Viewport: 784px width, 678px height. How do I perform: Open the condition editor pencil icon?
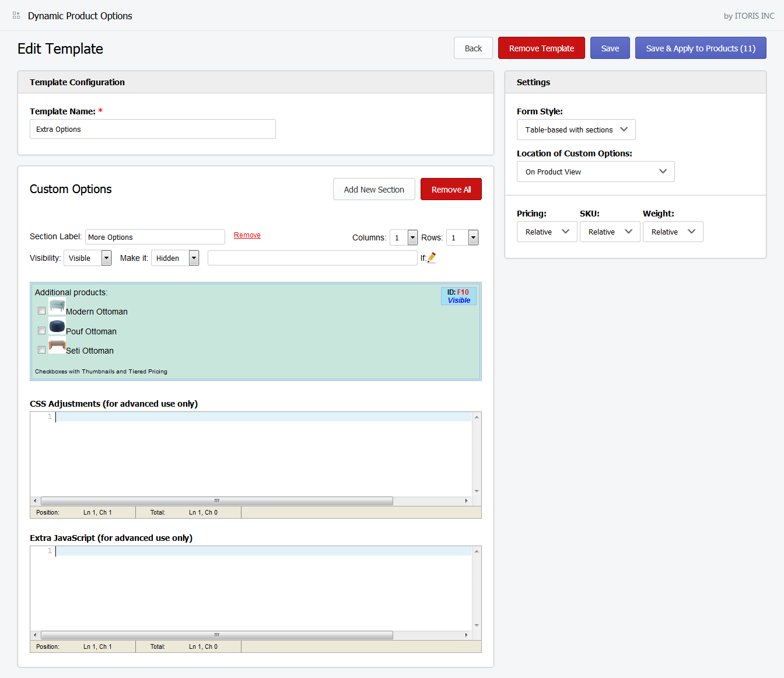(432, 257)
